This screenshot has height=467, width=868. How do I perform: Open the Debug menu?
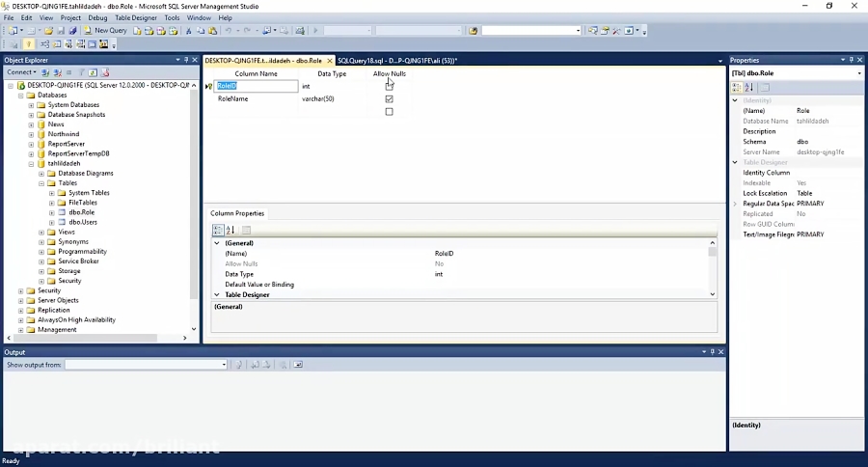pyautogui.click(x=97, y=17)
